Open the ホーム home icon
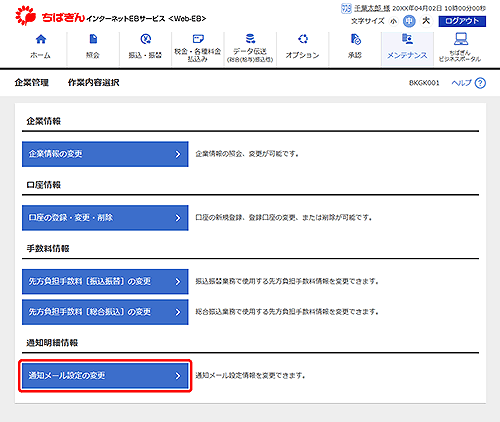This screenshot has height=422, width=500. (41, 39)
